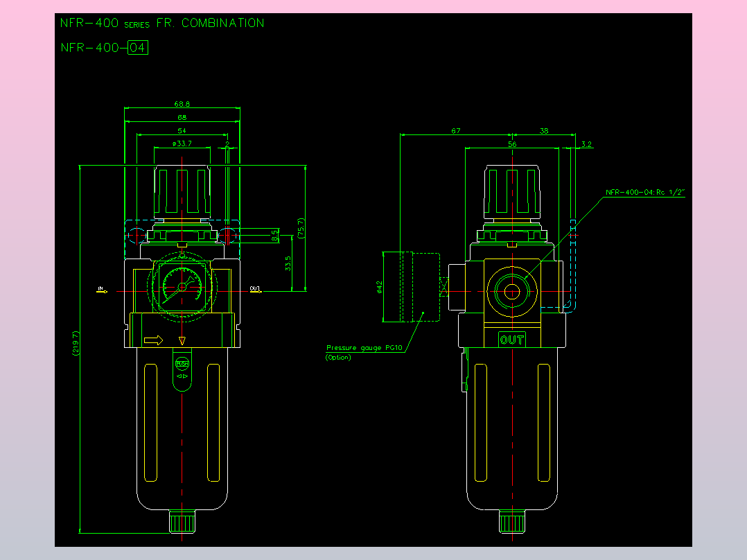747x560 pixels.
Task: Select the yellow flow direction arrow symbol
Action: click(x=153, y=340)
